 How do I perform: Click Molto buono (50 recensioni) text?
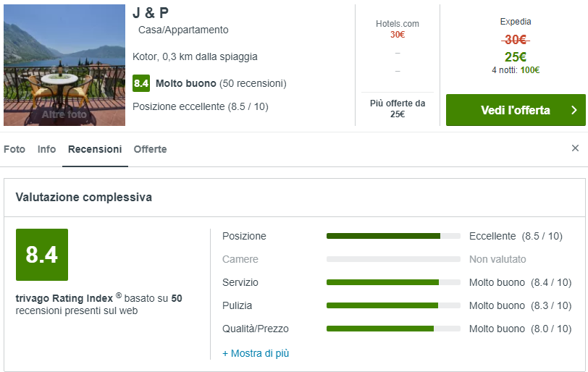pos(221,83)
